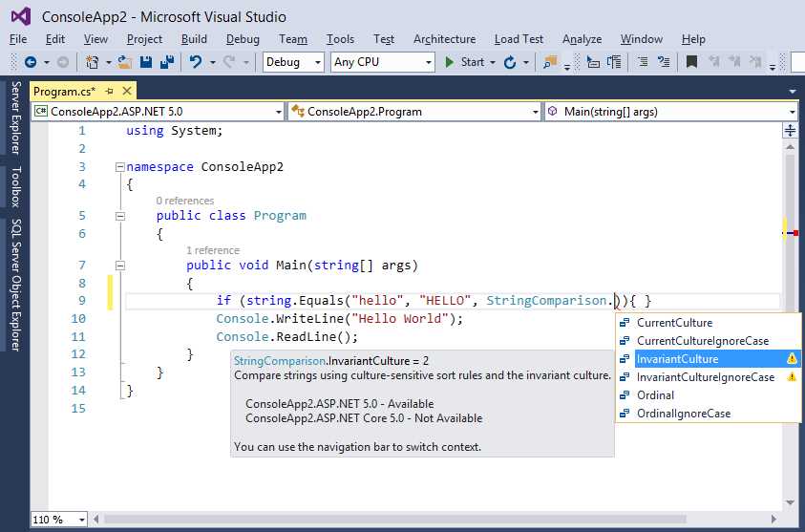Click warning icon beside InvariantCulture
This screenshot has height=532, width=805.
[x=792, y=358]
